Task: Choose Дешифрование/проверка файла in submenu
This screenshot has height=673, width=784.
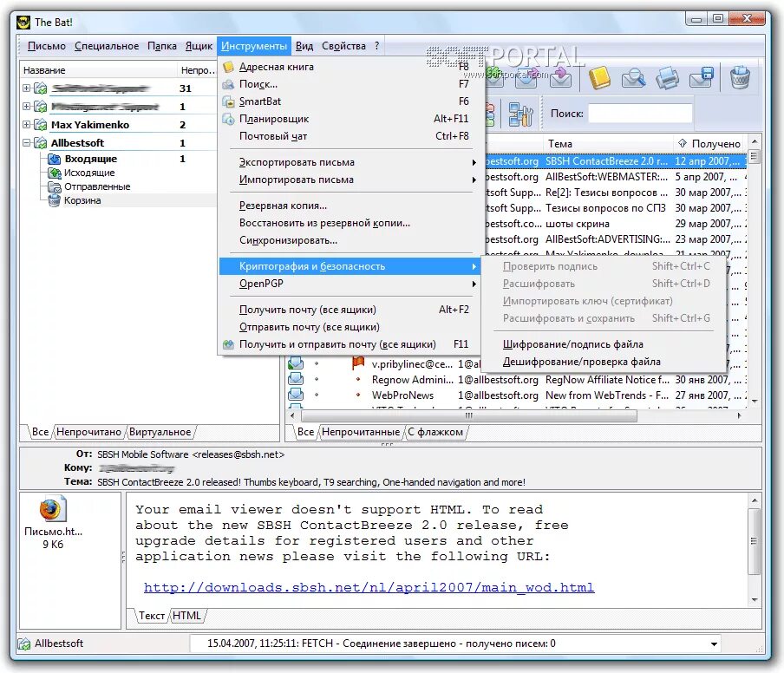Action: [x=604, y=362]
